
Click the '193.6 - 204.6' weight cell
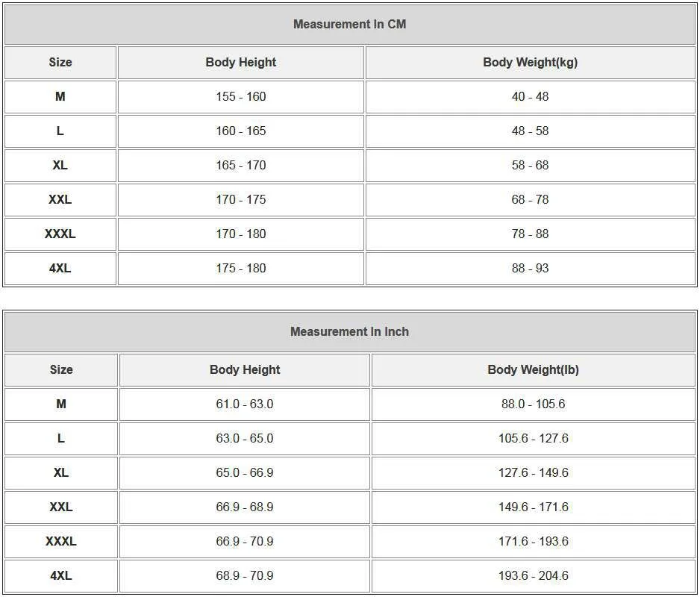[533, 576]
